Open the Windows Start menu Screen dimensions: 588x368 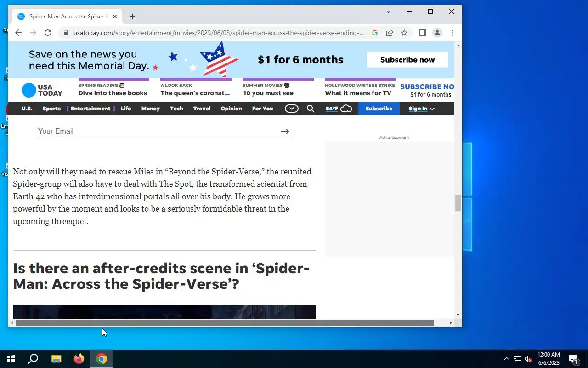click(x=11, y=359)
